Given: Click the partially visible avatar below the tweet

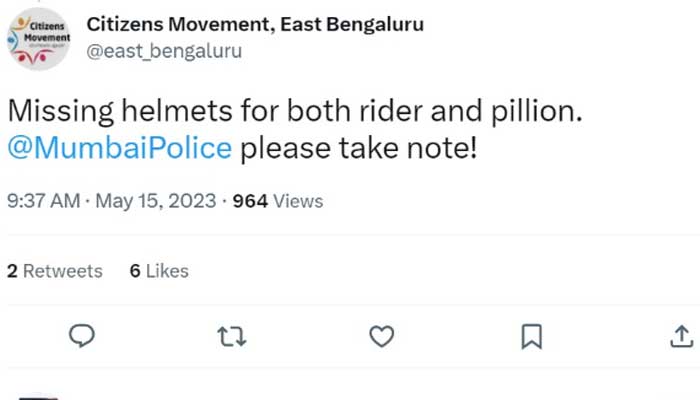Looking at the screenshot, I should pos(37,397).
